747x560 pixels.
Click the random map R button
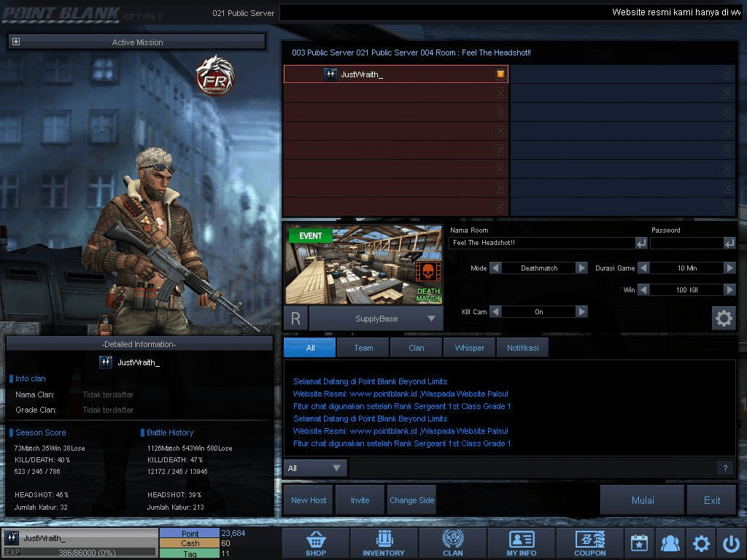pyautogui.click(x=296, y=319)
